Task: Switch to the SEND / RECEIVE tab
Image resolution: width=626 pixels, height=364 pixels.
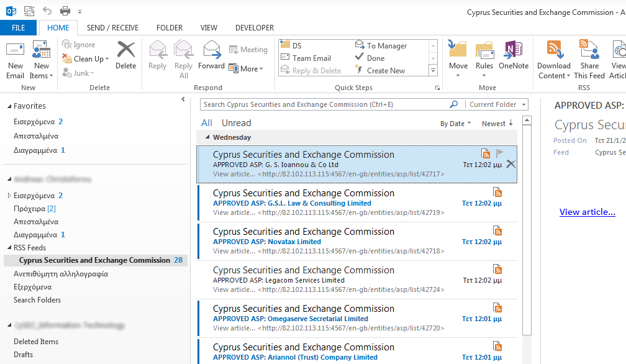Action: coord(112,28)
